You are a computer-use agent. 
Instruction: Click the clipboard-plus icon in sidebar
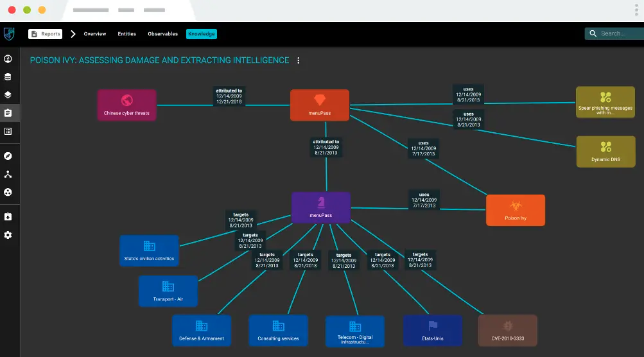coord(8,217)
